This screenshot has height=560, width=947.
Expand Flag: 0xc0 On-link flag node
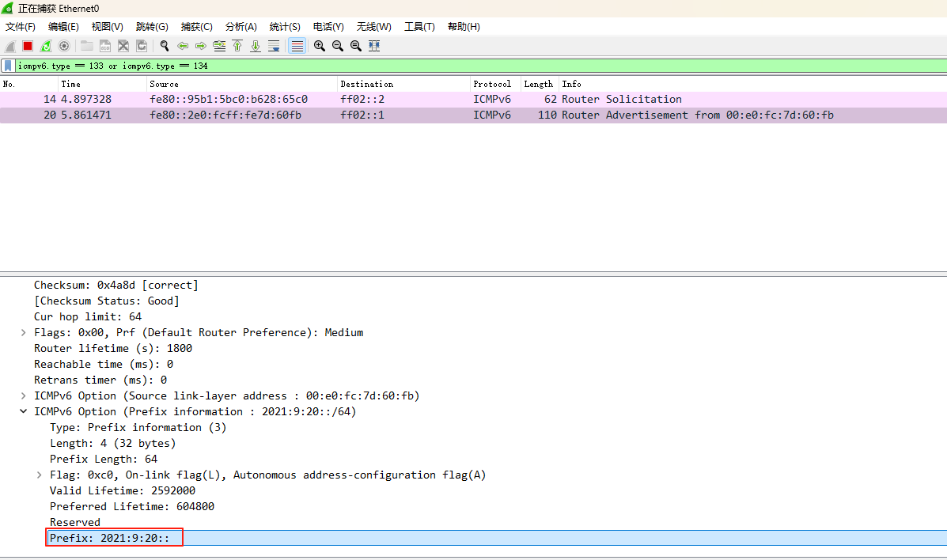click(39, 475)
